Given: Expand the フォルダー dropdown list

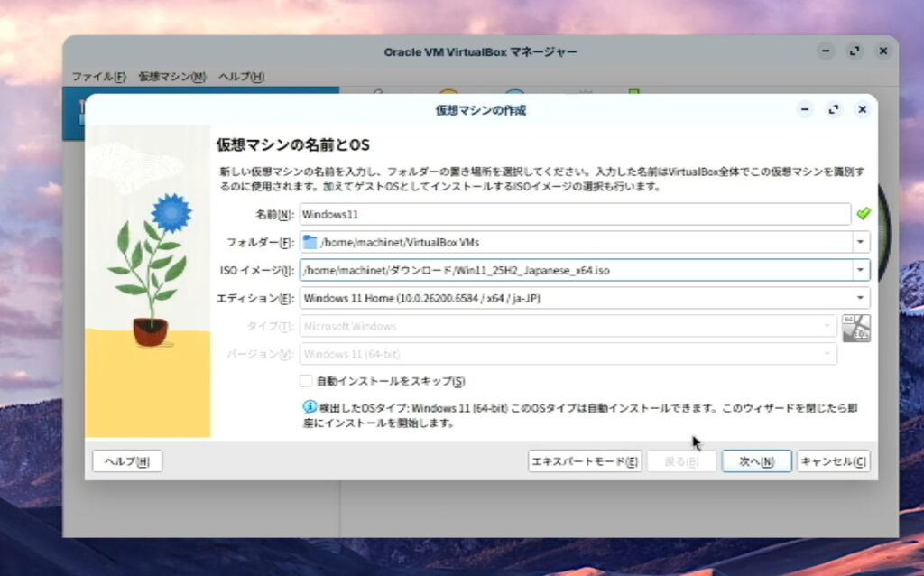Looking at the screenshot, I should tap(860, 242).
